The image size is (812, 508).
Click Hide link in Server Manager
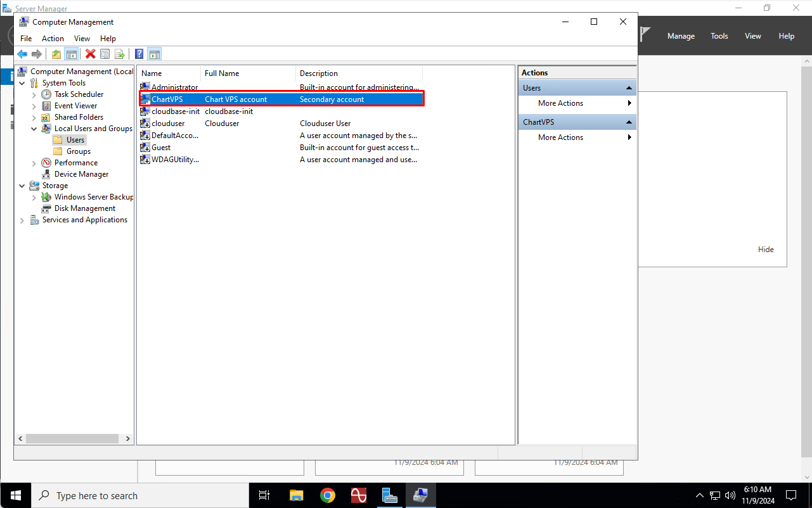click(766, 250)
